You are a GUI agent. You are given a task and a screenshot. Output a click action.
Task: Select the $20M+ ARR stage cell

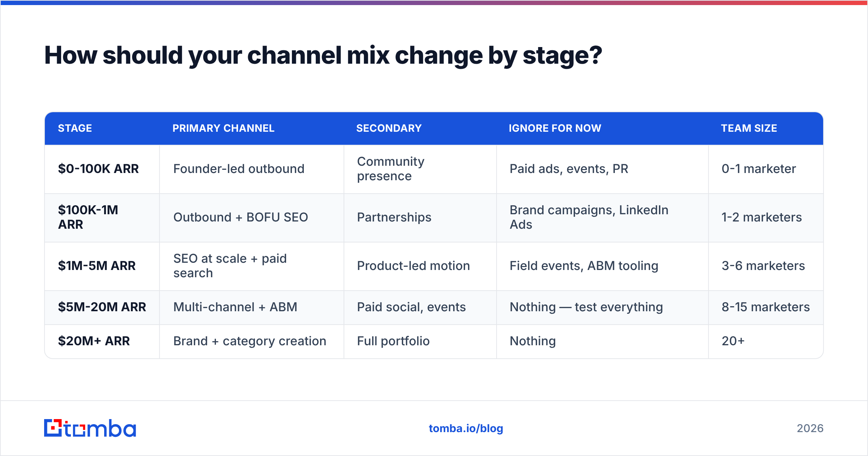point(102,341)
